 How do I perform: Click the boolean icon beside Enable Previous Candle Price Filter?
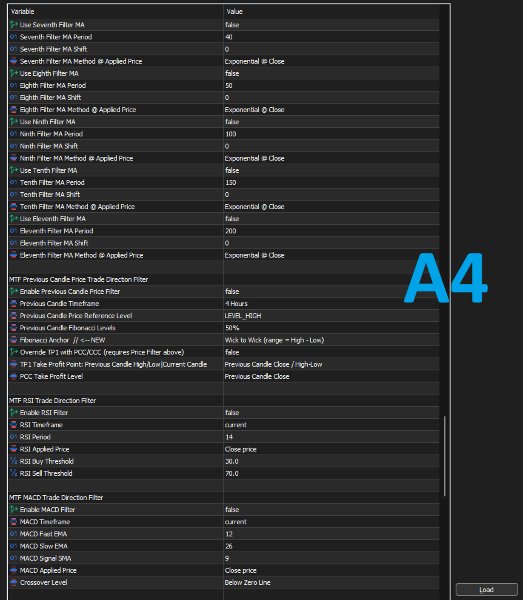point(14,291)
